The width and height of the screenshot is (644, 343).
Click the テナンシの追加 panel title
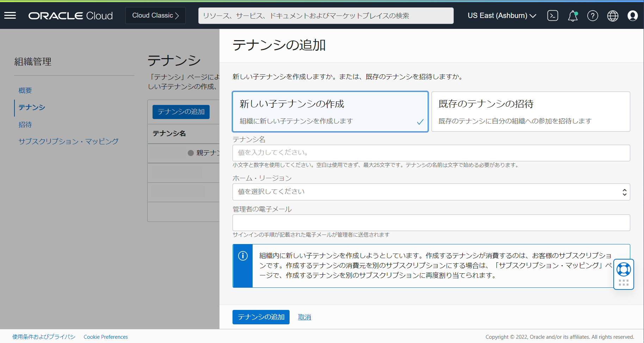pyautogui.click(x=279, y=45)
